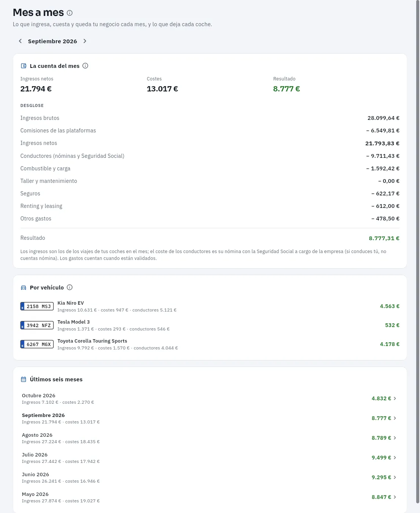Open the Octubre 2026 month entry

210,398
